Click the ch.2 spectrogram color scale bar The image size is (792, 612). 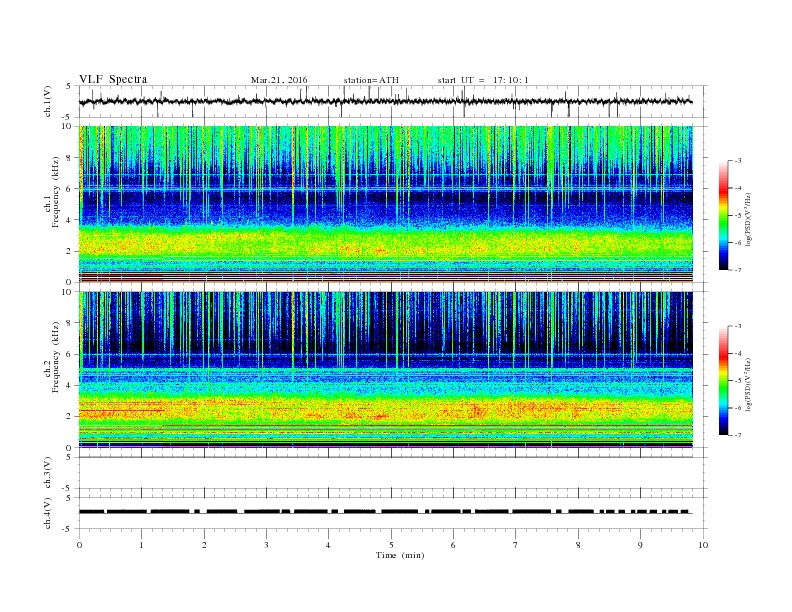tap(723, 381)
